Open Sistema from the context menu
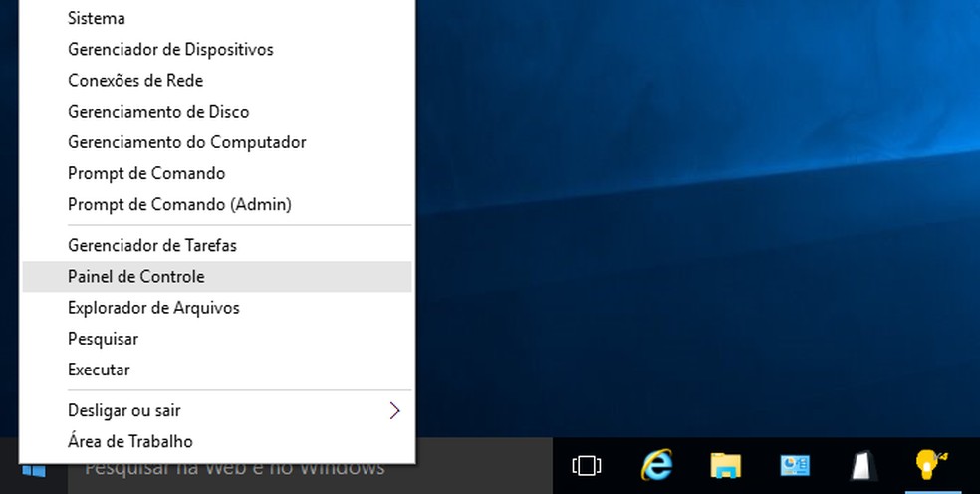The height and width of the screenshot is (494, 980). coord(216,18)
